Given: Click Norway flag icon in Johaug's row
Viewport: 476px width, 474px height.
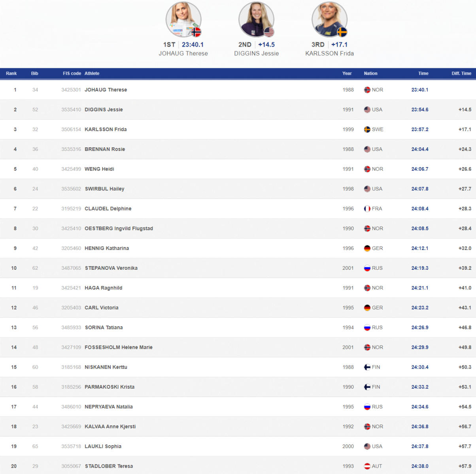Looking at the screenshot, I should (367, 90).
